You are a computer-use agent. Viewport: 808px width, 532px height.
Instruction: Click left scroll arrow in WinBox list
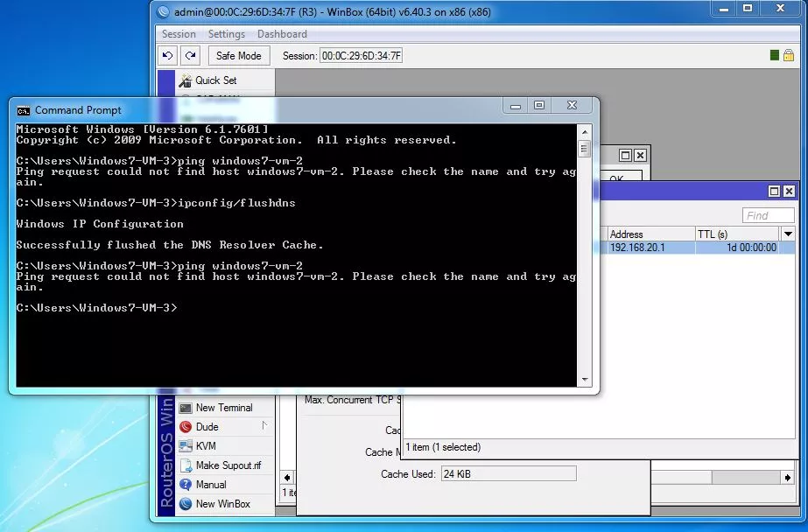click(x=287, y=478)
